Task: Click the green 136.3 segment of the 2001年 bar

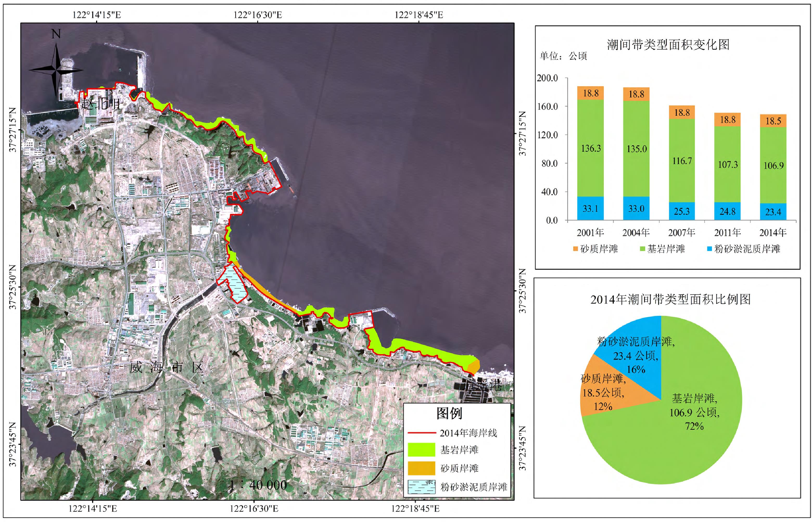Action: pos(591,148)
